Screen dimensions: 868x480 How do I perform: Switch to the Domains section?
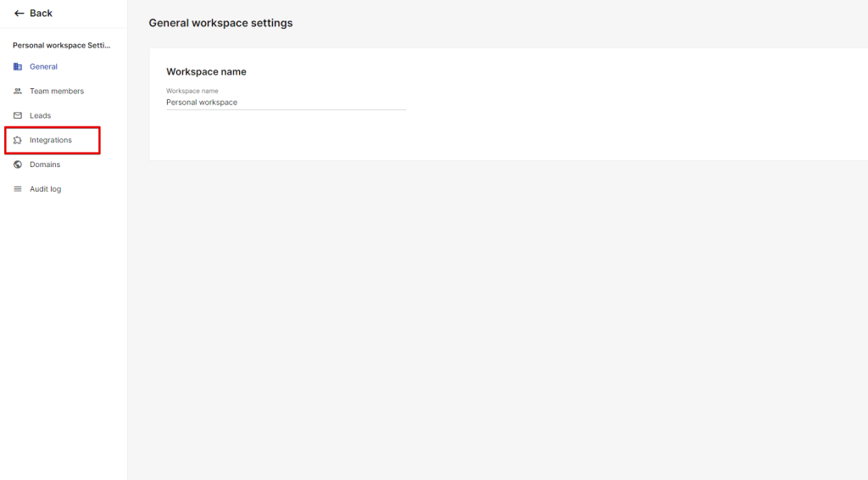(x=45, y=165)
